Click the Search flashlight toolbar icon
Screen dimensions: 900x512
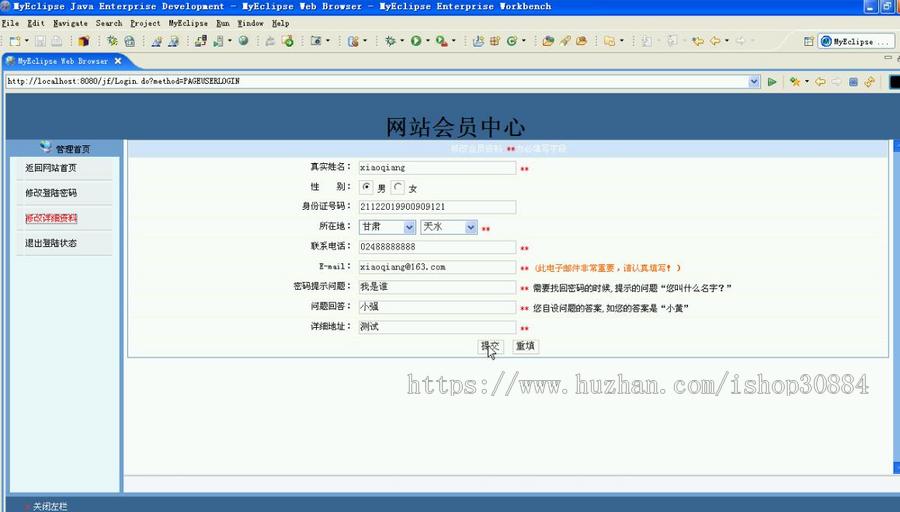565,41
